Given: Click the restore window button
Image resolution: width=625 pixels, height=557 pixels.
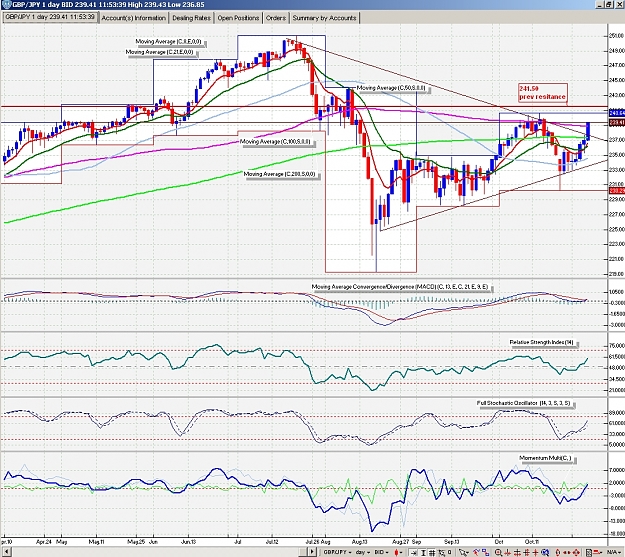Looking at the screenshot, I should pos(608,4).
